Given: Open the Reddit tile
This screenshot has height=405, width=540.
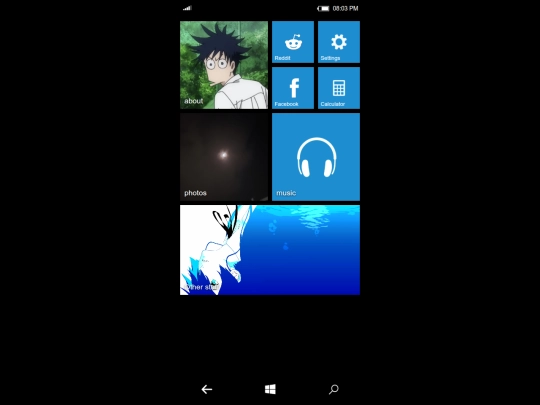Looking at the screenshot, I should tap(293, 42).
